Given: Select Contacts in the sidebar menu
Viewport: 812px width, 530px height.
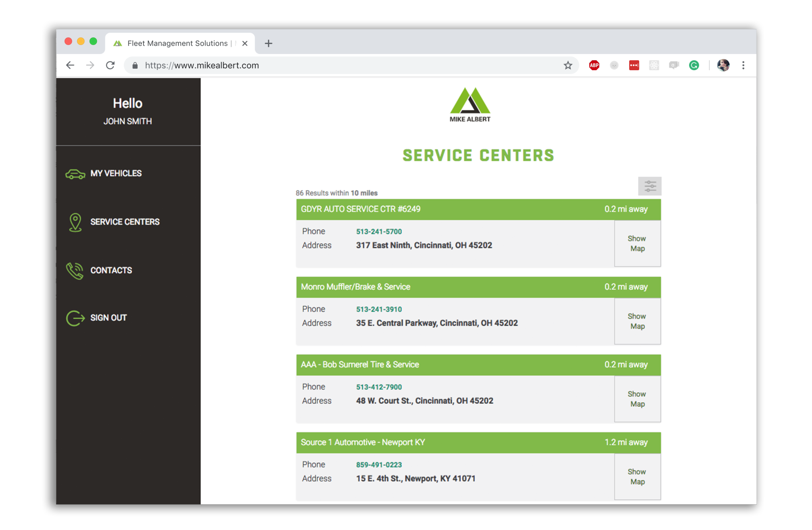Looking at the screenshot, I should click(111, 271).
